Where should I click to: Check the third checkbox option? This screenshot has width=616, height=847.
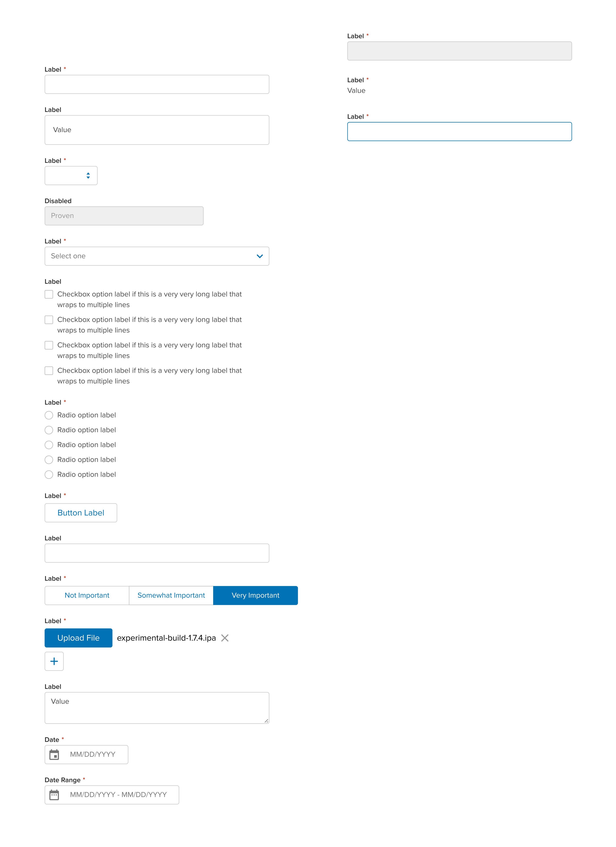(49, 345)
